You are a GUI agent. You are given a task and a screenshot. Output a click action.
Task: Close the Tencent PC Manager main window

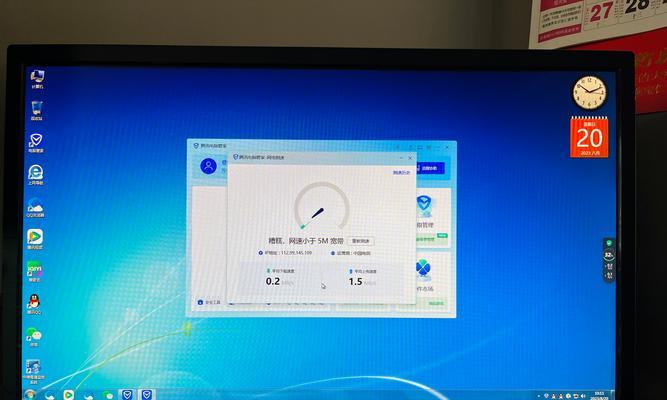pos(448,147)
